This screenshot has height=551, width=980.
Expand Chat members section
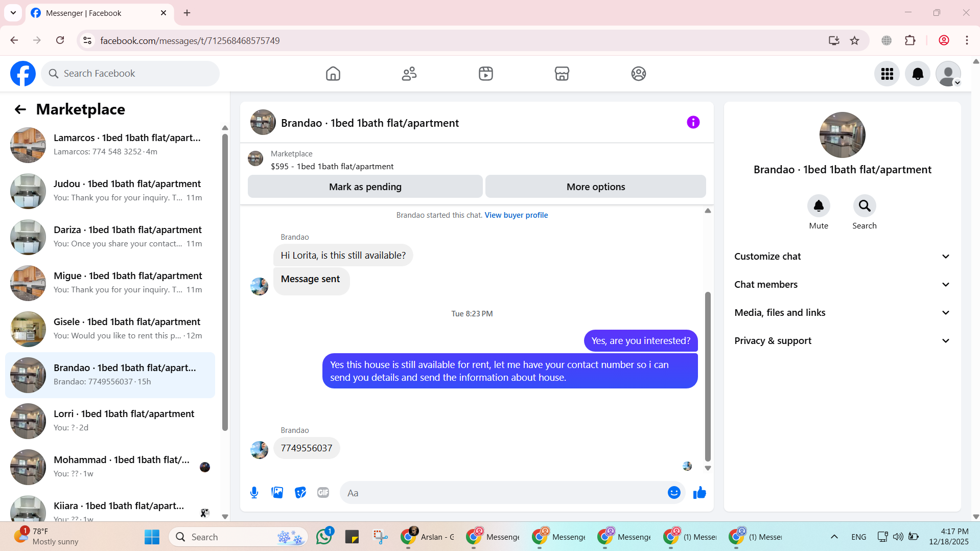842,285
